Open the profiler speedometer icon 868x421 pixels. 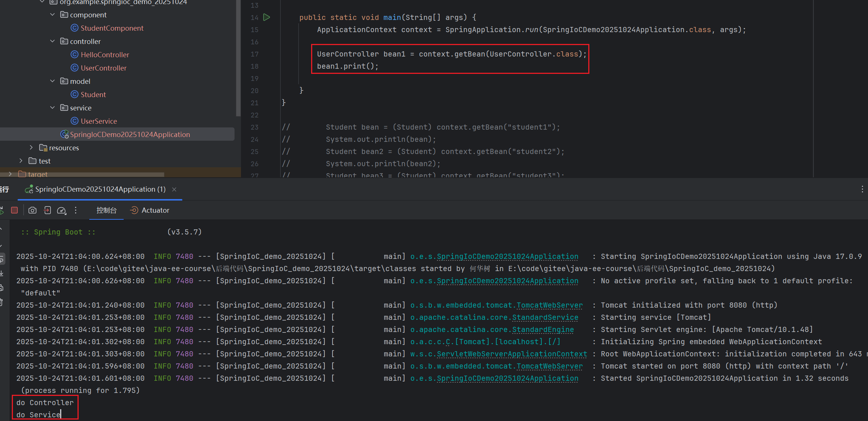(x=62, y=210)
